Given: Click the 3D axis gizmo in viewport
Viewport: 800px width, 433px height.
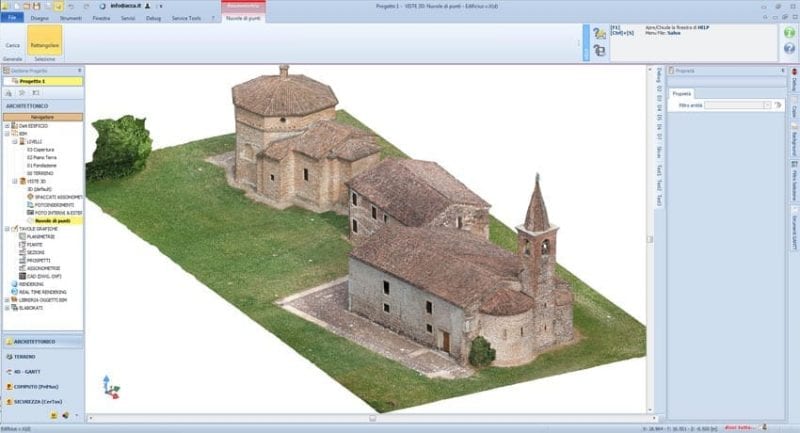Looking at the screenshot, I should point(111,387).
